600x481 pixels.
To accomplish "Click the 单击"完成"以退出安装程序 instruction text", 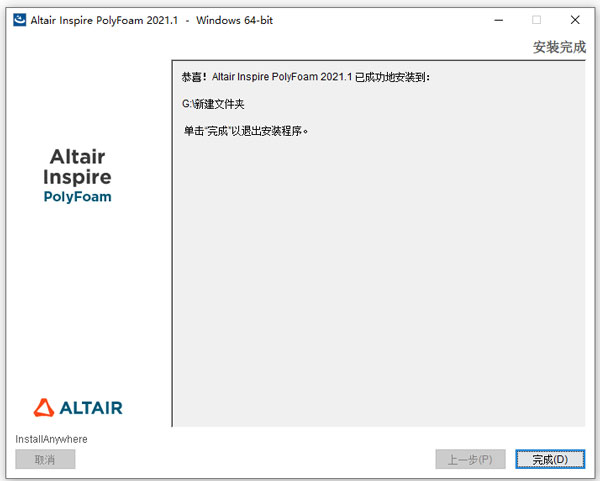I will 246,131.
